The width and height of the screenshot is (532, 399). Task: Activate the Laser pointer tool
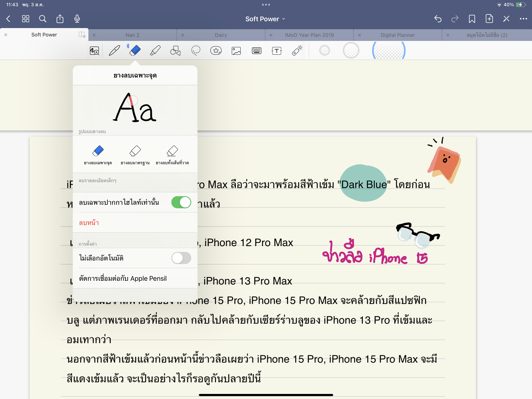pyautogui.click(x=297, y=50)
